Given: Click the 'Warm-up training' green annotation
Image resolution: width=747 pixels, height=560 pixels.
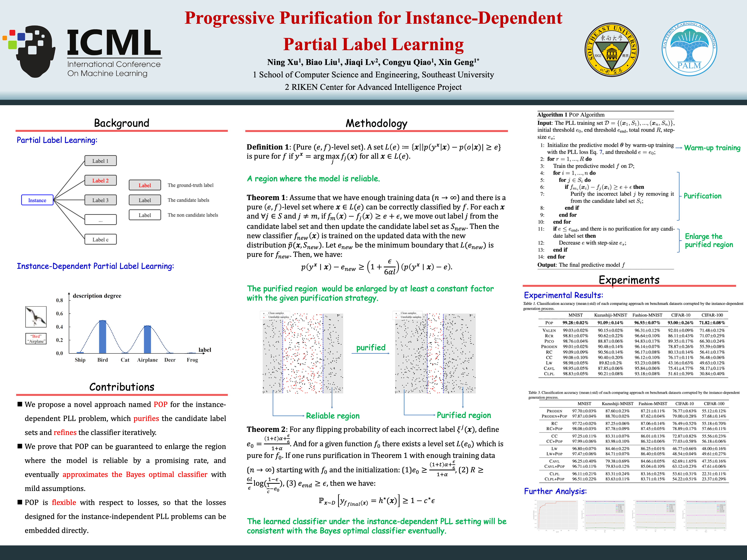Looking at the screenshot, I should click(x=712, y=148).
